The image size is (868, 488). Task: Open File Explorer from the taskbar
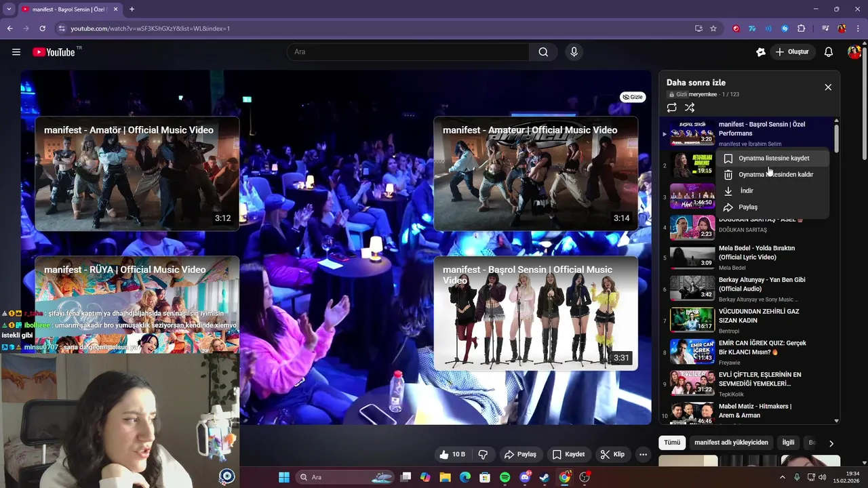click(445, 477)
